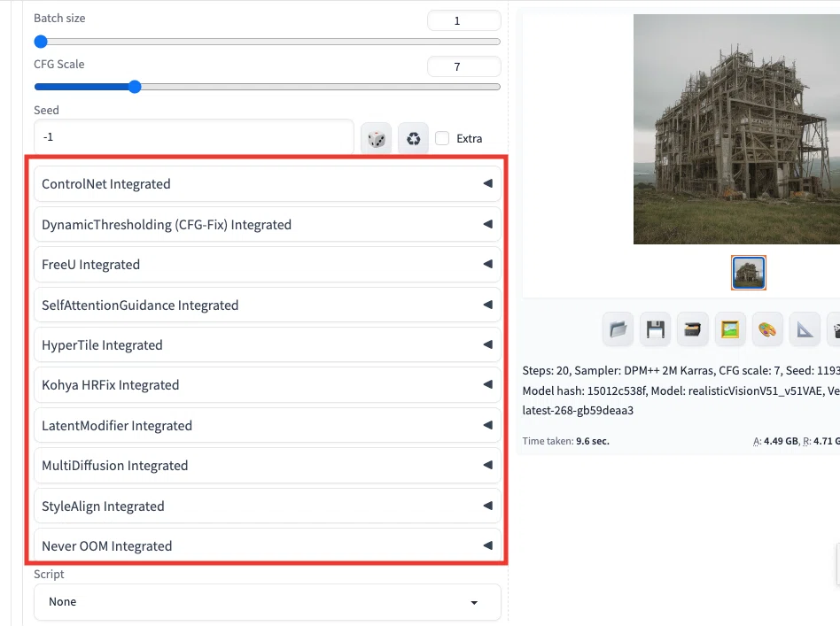Click the 'CFG Scale' label text

59,65
